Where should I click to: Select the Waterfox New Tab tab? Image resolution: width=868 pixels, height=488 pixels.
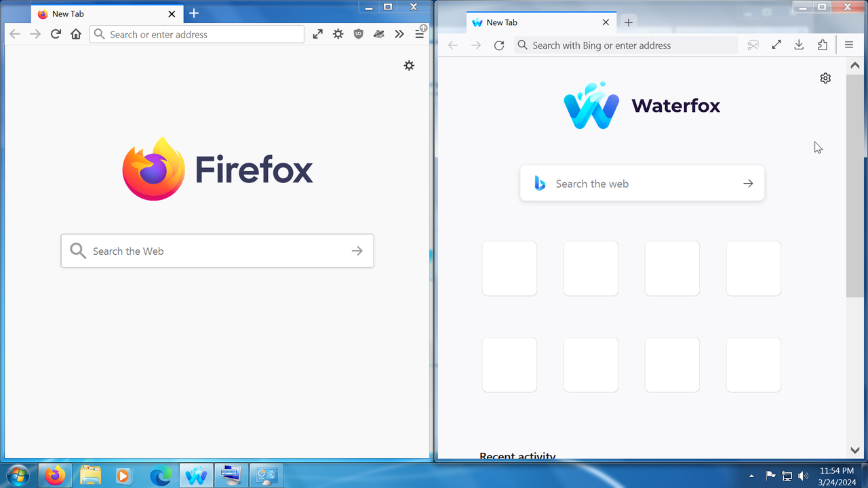(542, 22)
